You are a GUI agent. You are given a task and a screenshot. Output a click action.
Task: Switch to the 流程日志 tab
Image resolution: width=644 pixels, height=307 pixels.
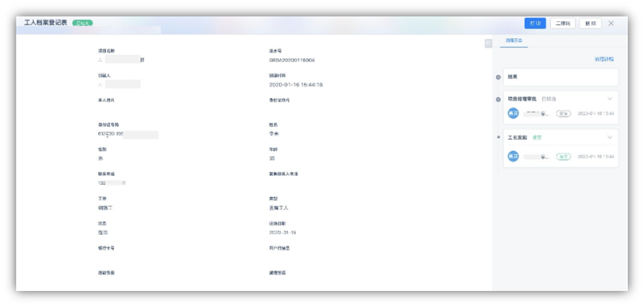514,40
